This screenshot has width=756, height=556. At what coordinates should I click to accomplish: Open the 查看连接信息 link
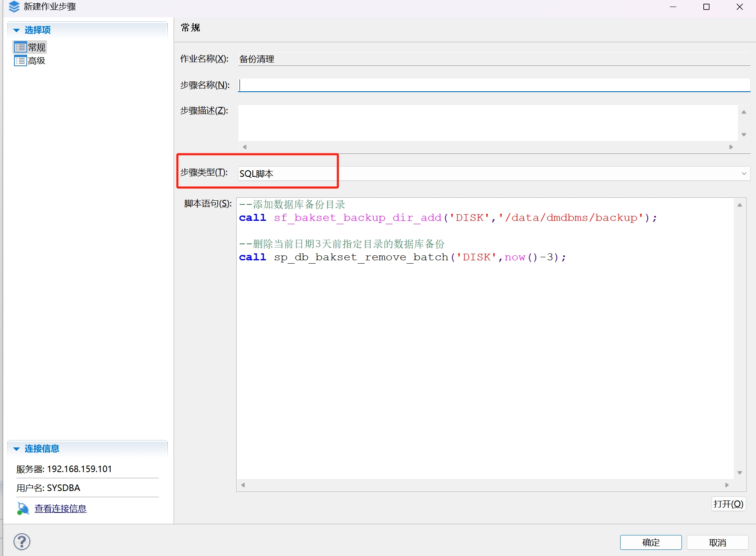tap(60, 509)
